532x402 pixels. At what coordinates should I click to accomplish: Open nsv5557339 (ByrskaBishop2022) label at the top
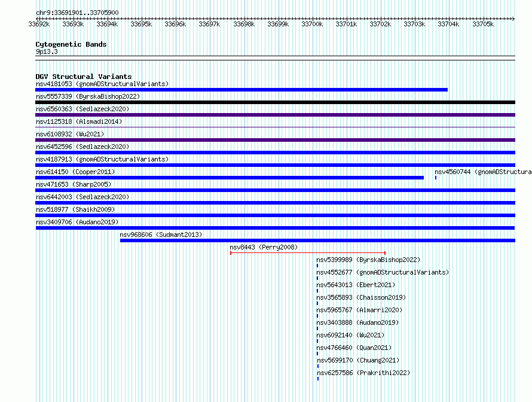[88, 96]
